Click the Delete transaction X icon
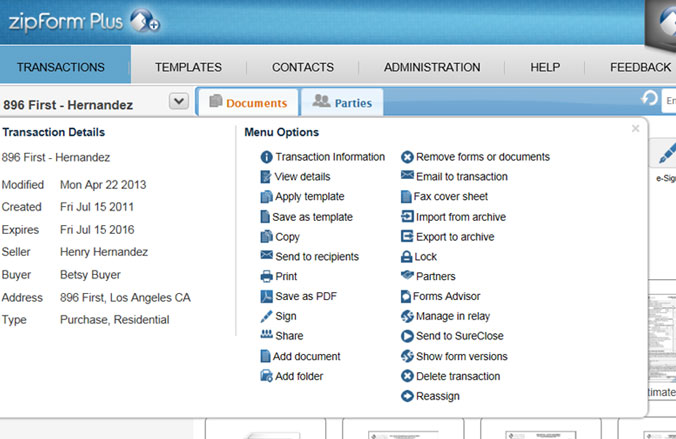 (x=407, y=376)
